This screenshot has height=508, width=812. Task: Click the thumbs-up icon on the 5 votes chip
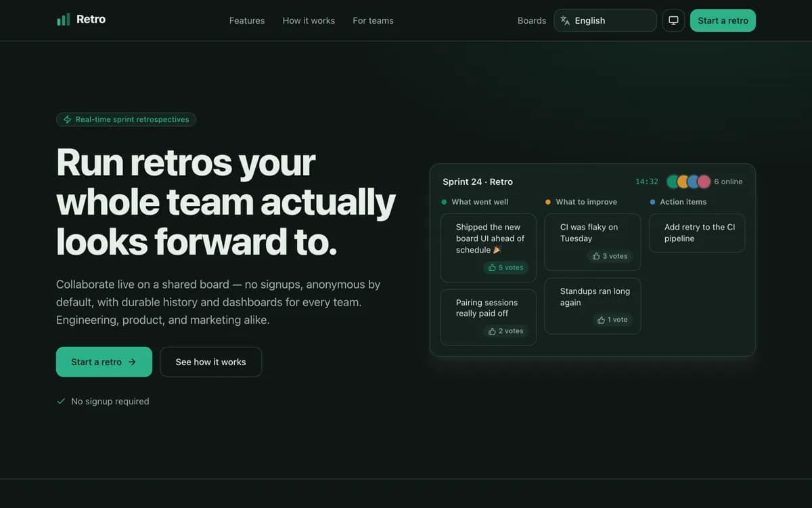pyautogui.click(x=492, y=268)
